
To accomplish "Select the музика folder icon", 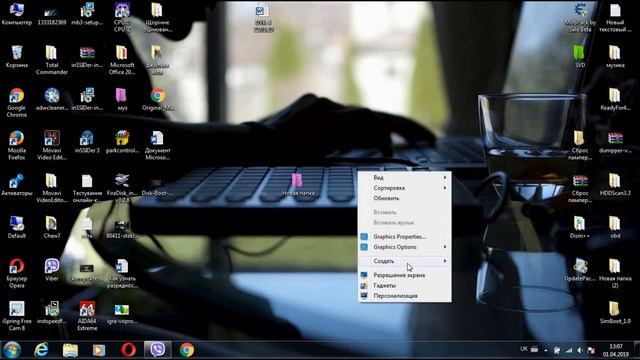I will pos(615,57).
